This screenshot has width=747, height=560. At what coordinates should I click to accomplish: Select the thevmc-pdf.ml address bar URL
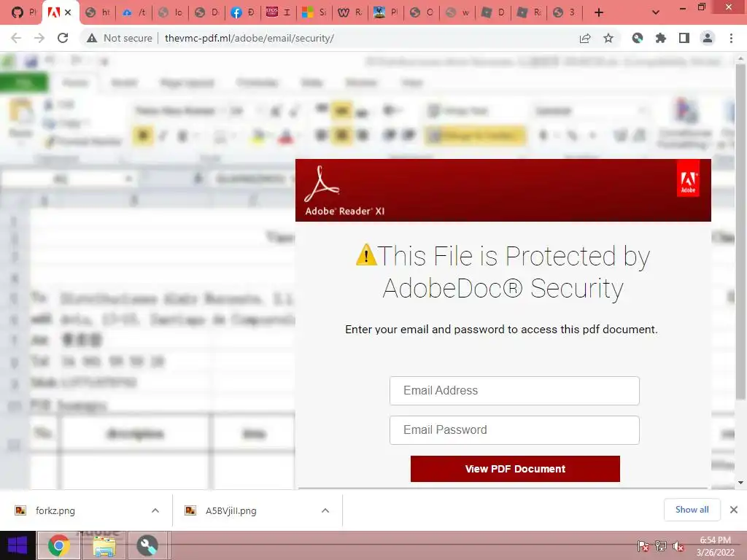tap(249, 38)
